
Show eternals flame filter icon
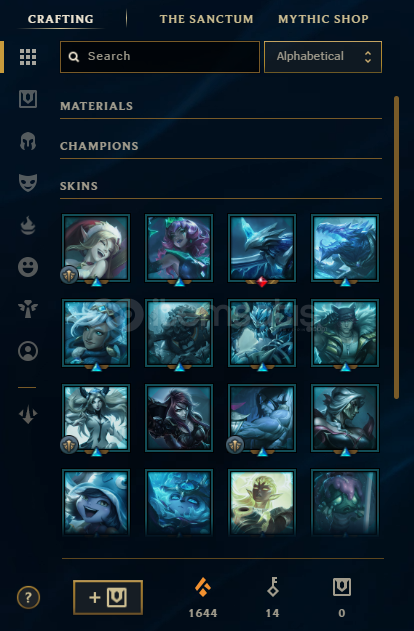pyautogui.click(x=28, y=225)
